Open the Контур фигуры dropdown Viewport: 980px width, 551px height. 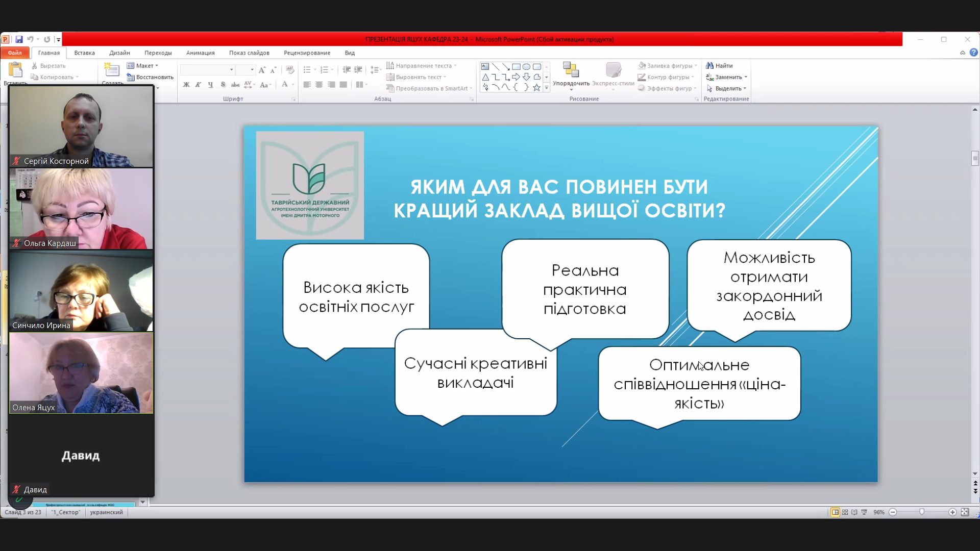(666, 77)
